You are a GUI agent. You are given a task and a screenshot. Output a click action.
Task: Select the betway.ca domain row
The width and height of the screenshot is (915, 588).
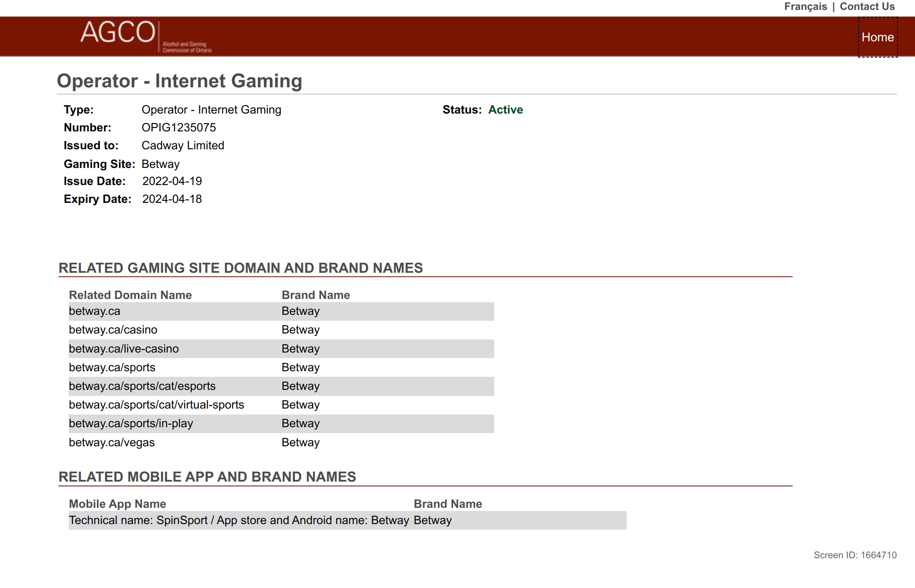coord(95,311)
